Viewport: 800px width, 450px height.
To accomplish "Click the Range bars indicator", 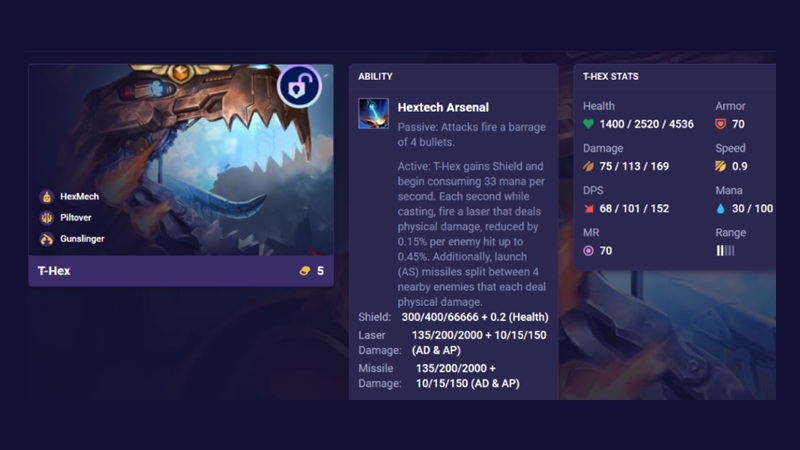I will pos(725,251).
